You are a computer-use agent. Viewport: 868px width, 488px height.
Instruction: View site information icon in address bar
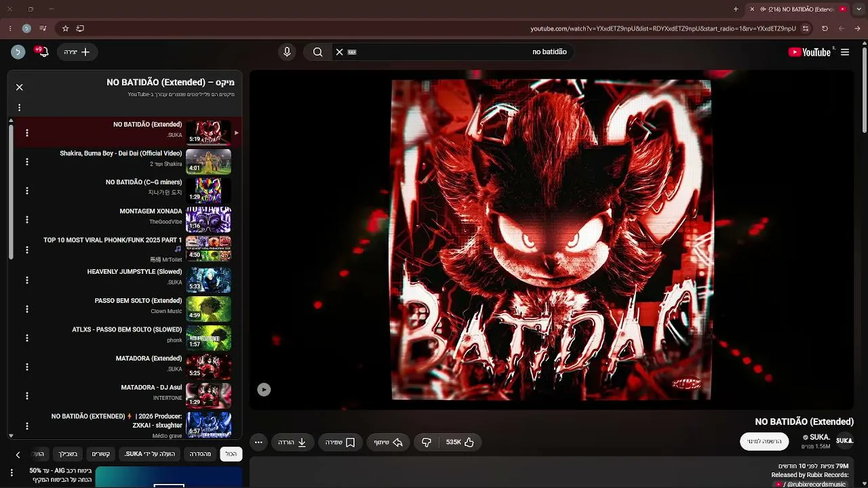(806, 28)
